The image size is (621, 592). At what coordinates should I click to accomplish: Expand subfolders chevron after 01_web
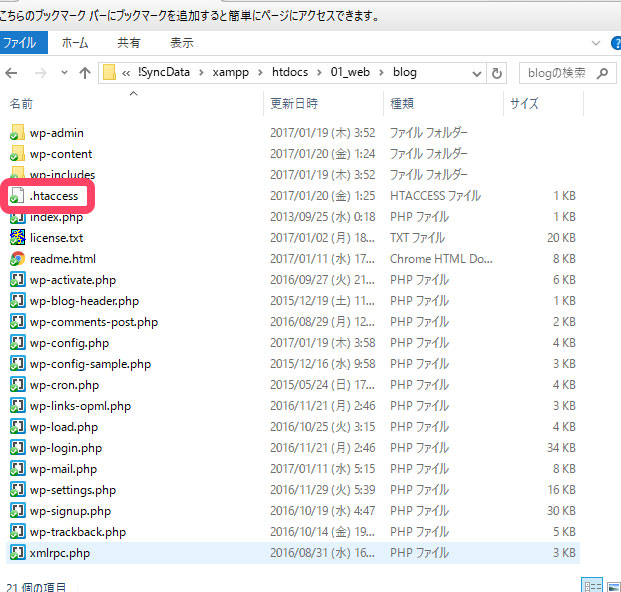tap(381, 73)
